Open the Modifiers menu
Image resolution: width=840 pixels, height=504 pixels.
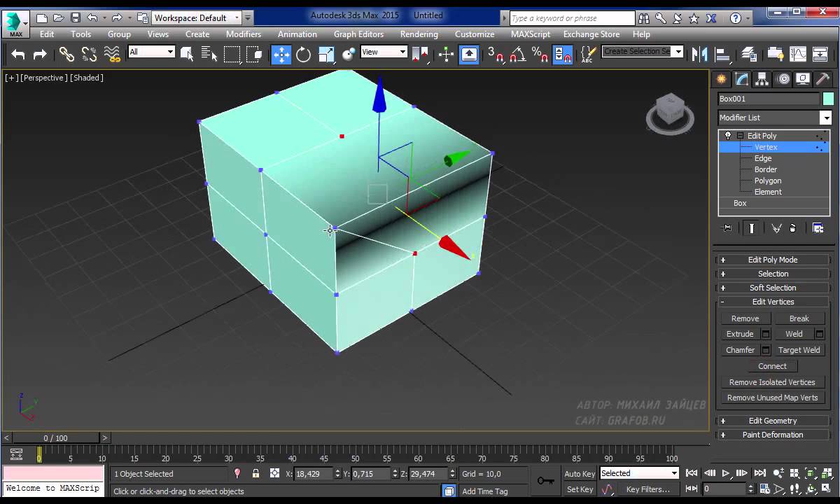244,34
